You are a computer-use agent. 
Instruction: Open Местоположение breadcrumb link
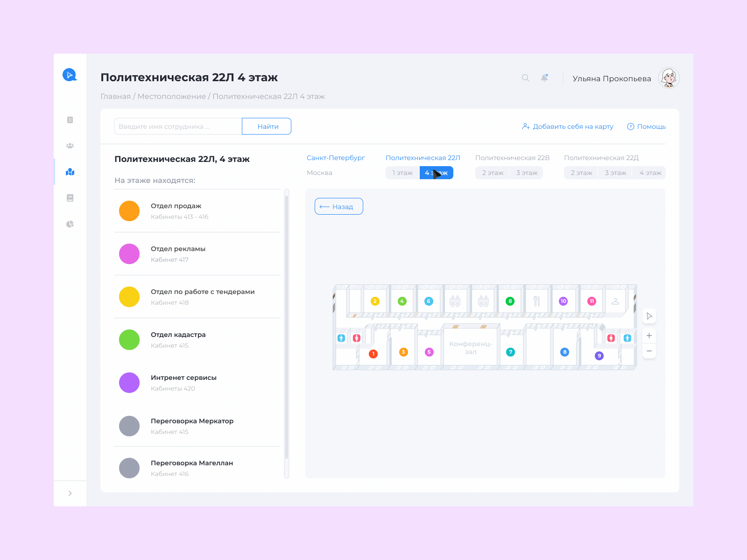click(x=171, y=97)
